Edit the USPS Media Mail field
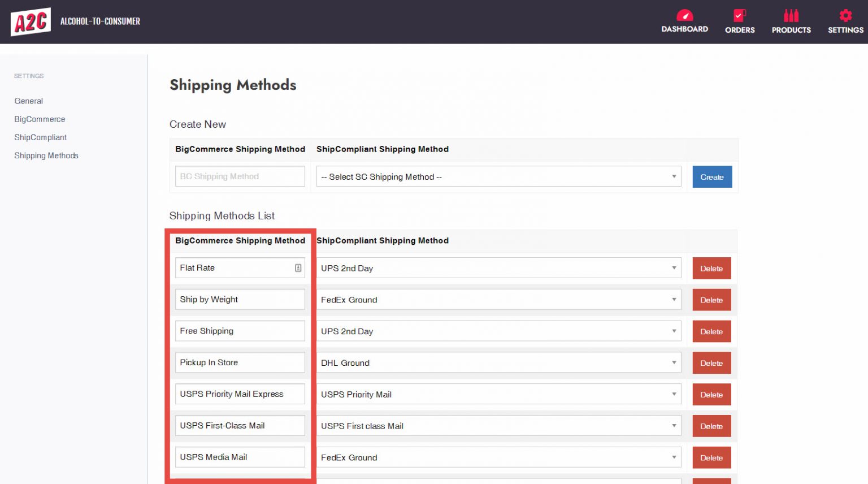The width and height of the screenshot is (868, 484). pos(240,457)
